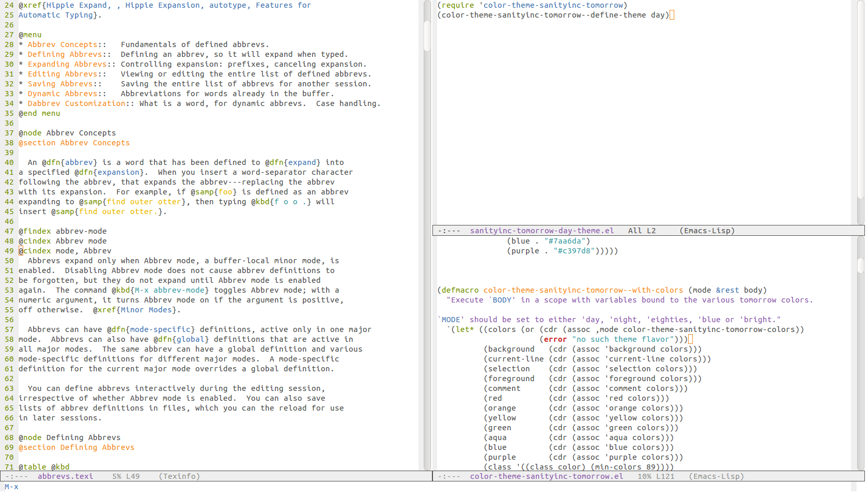Click the scrollbar of the day-theme window
This screenshot has width=868, height=498.
point(860,112)
